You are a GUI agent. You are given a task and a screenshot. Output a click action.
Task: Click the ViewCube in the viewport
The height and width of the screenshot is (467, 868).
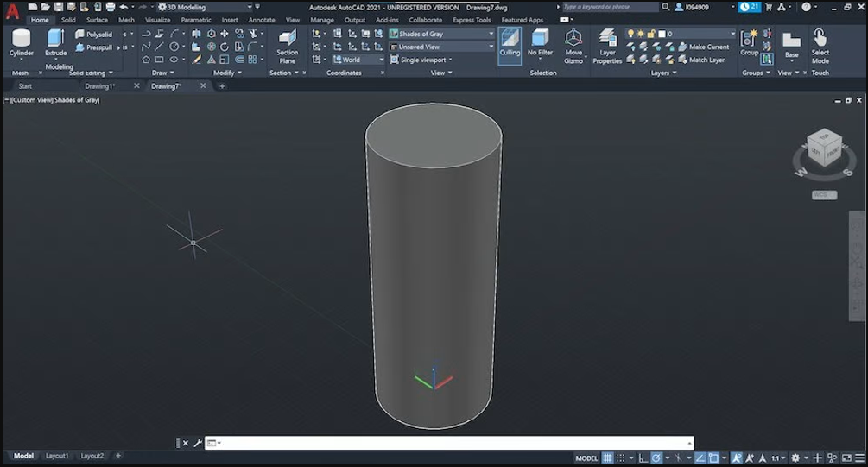click(x=824, y=147)
